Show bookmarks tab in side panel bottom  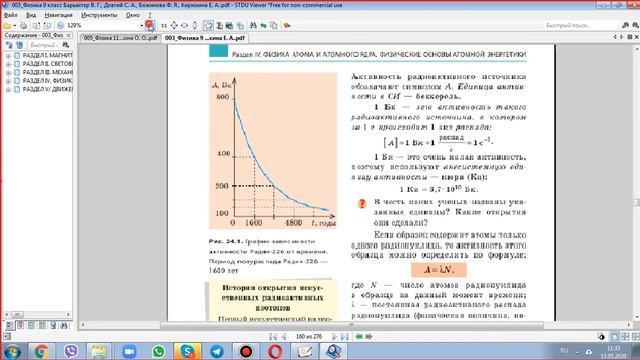tap(20, 325)
